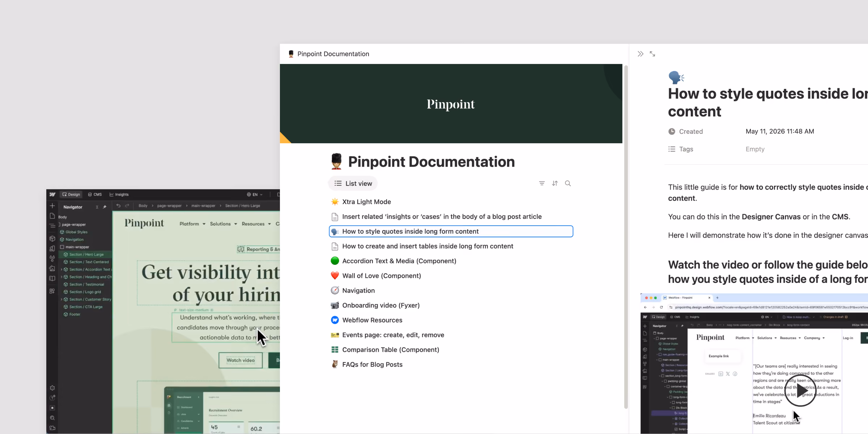Viewport: 868px width, 434px height.
Task: Open the Resources dropdown on Pinpoint canvas
Action: tap(256, 224)
